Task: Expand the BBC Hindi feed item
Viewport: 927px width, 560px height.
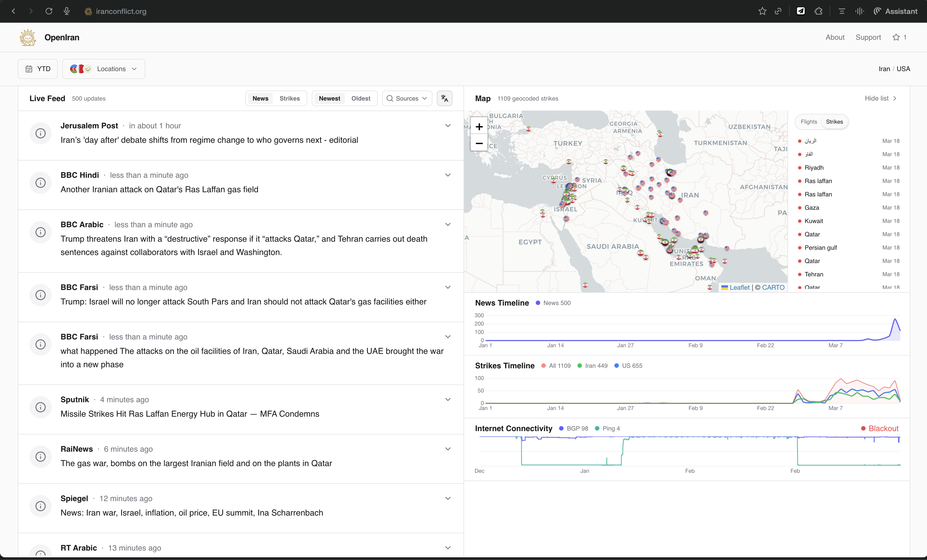Action: [448, 175]
